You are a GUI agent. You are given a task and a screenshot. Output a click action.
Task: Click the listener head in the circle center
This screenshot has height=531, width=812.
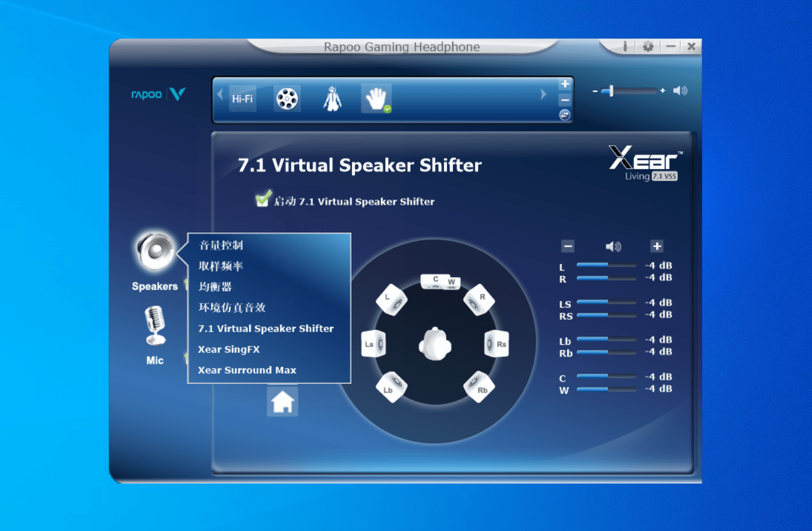coord(436,344)
